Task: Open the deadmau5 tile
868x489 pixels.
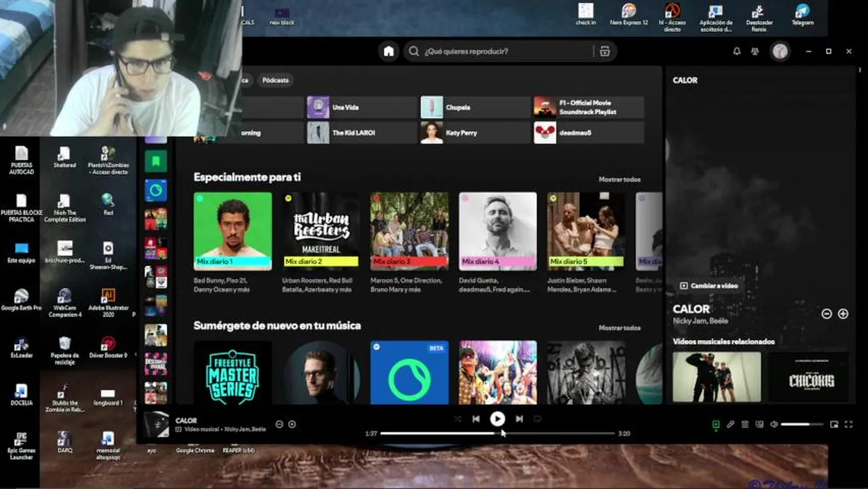Action: (x=588, y=132)
